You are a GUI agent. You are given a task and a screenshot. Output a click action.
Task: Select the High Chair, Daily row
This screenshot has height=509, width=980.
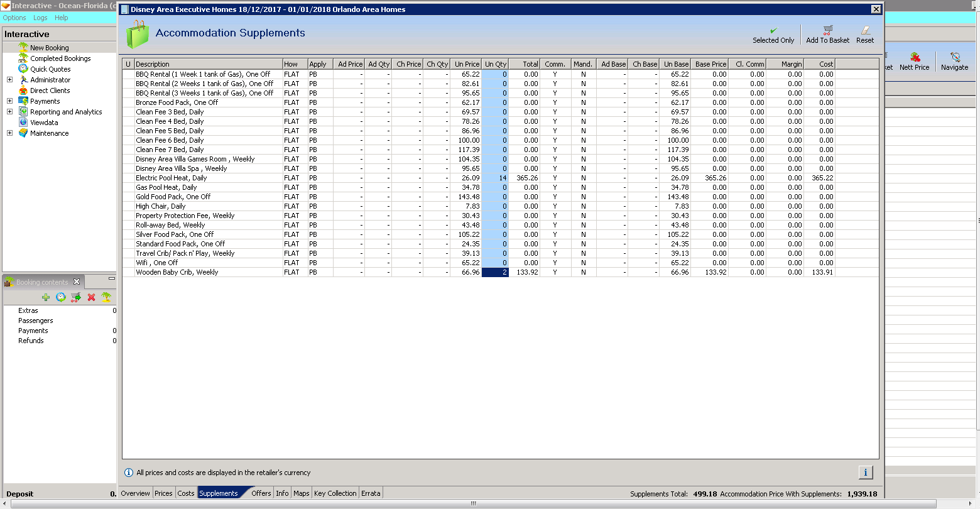(x=478, y=206)
